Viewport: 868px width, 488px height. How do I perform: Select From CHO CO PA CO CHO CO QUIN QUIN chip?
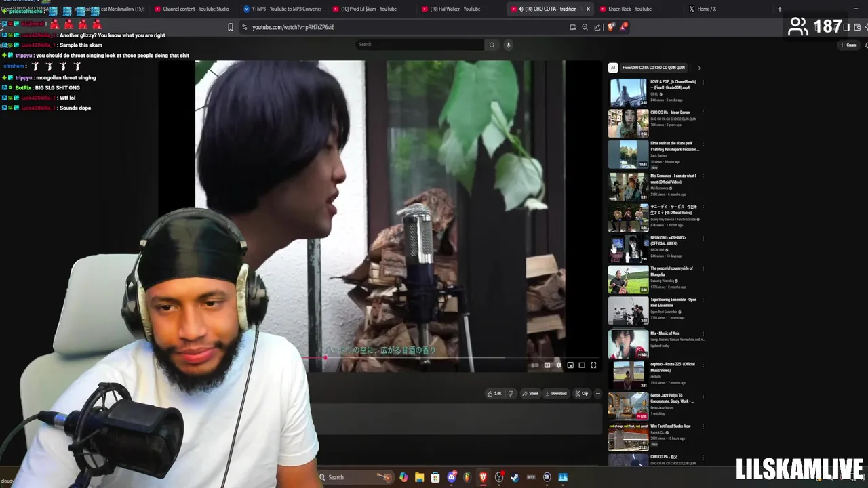pos(654,68)
